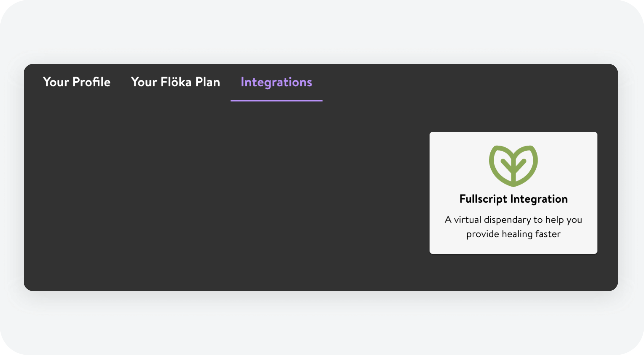Click the purple underline beneath Integrations

276,101
